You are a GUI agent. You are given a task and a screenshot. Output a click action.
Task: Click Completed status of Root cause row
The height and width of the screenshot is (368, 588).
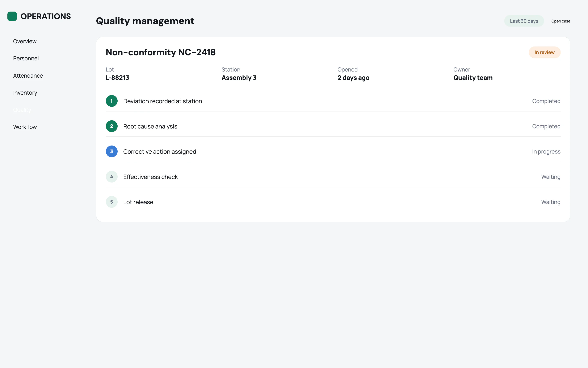(x=546, y=126)
